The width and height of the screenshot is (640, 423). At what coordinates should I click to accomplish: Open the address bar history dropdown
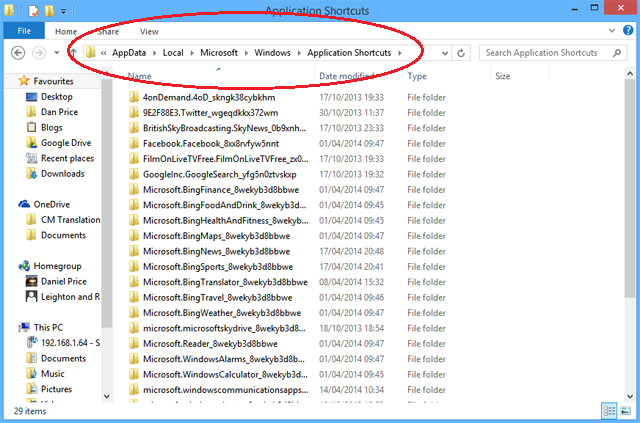click(x=445, y=53)
